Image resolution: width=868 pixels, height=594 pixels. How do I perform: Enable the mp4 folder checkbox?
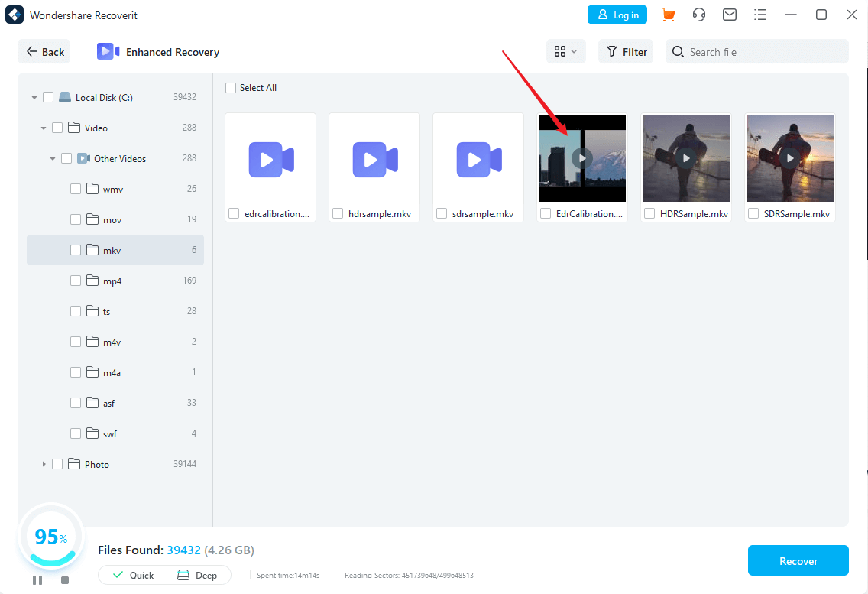pos(76,281)
